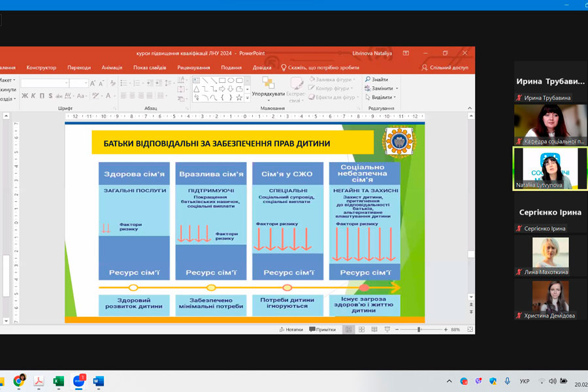Screen dimensions: 588x392
Task: Expand the Виділити dropdown
Action: [395, 97]
